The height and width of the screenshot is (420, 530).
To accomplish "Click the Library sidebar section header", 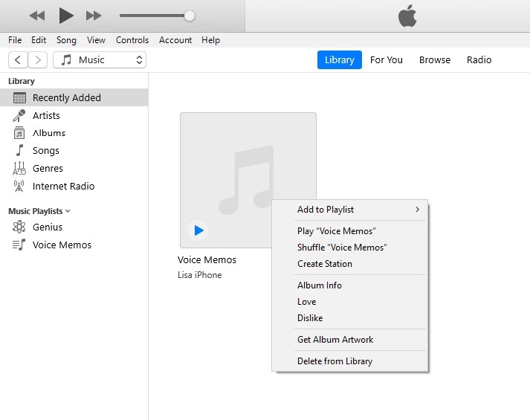I will pyautogui.click(x=22, y=81).
